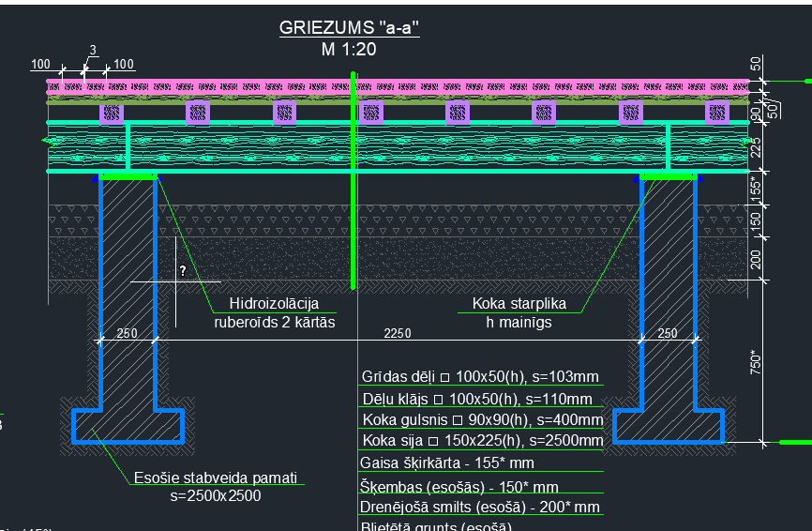Screen dimensions: 812x531
Task: Click the Koka gulsnis 90x90(h) note
Action: pos(482,419)
